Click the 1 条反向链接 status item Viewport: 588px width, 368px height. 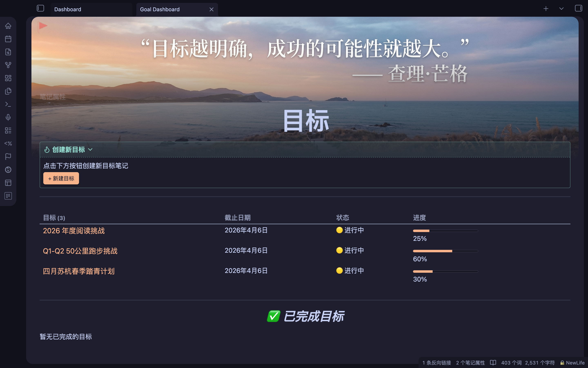pyautogui.click(x=436, y=363)
